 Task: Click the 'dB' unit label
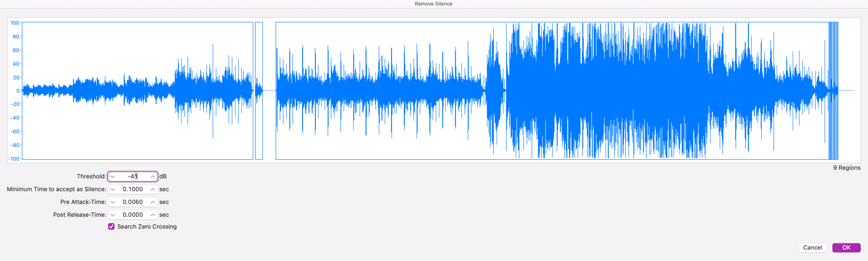[163, 176]
